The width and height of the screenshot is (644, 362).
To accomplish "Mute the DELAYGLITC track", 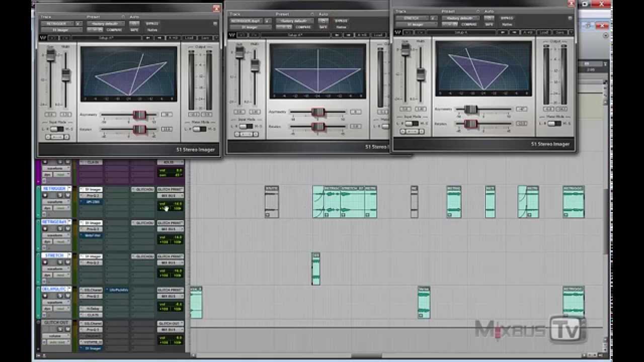I will [x=67, y=296].
